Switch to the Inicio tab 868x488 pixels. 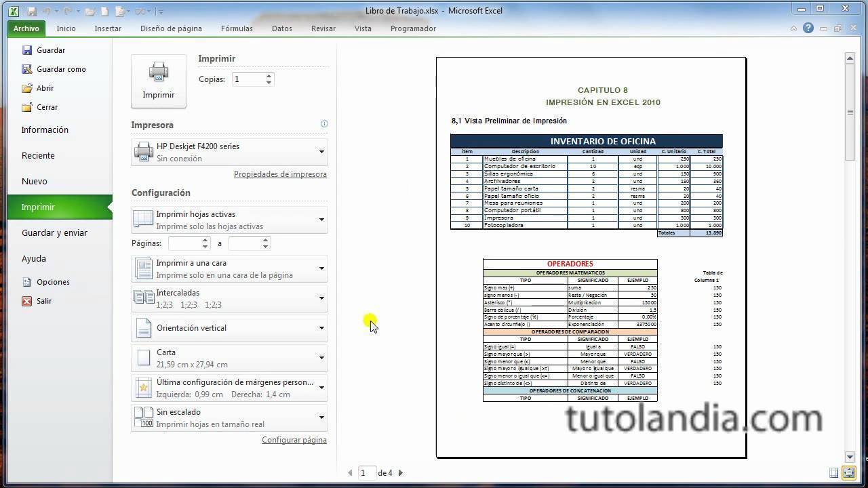tap(66, 28)
